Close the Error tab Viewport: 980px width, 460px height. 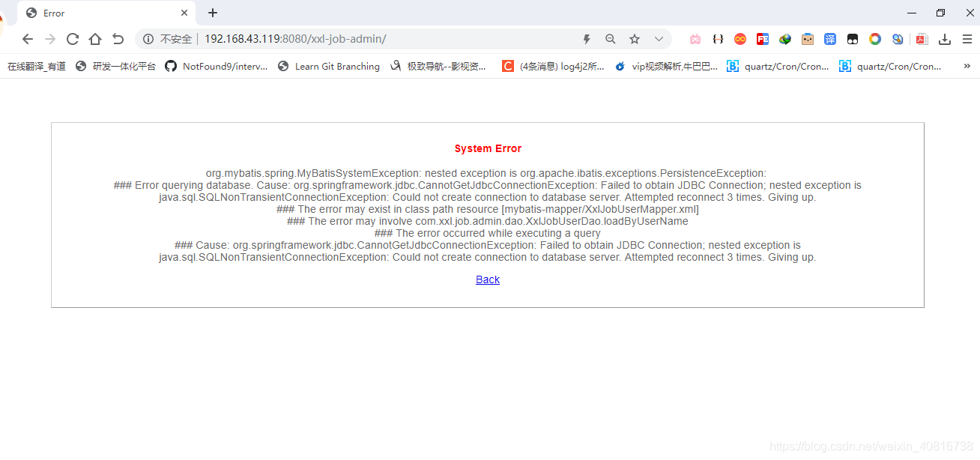click(184, 13)
